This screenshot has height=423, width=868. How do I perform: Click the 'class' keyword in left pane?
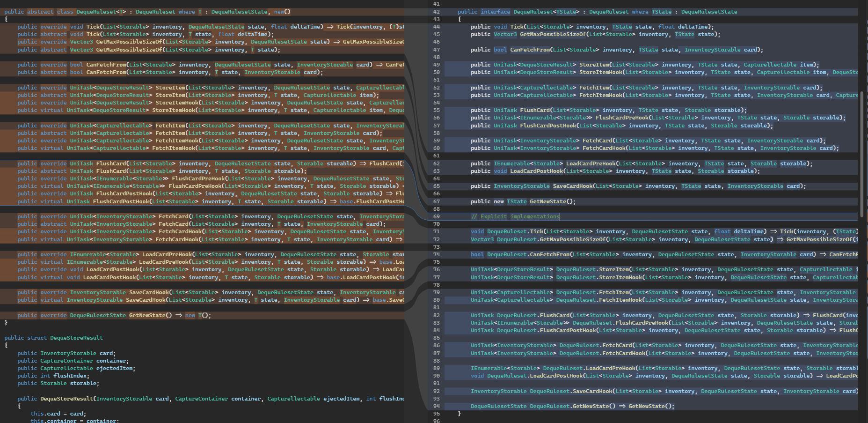(x=65, y=12)
